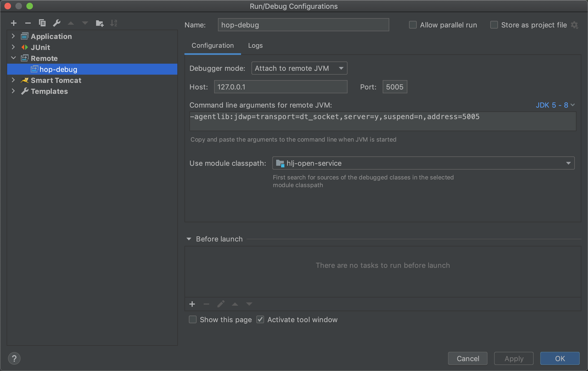This screenshot has width=588, height=371.
Task: Add a Before launch task with plus icon
Action: pos(192,304)
